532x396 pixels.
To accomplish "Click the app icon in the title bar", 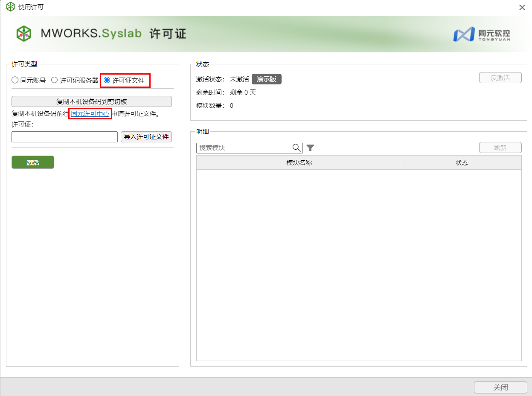I will click(x=10, y=7).
